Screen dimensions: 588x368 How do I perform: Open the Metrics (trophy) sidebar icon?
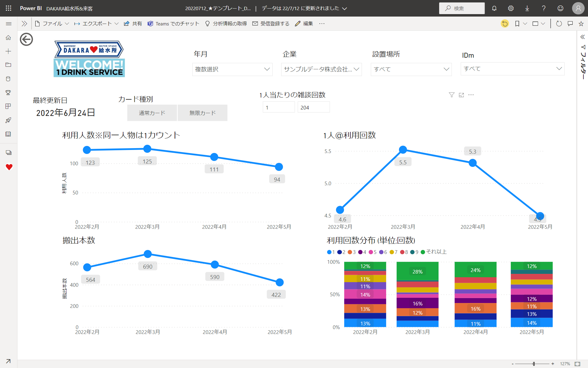point(8,93)
